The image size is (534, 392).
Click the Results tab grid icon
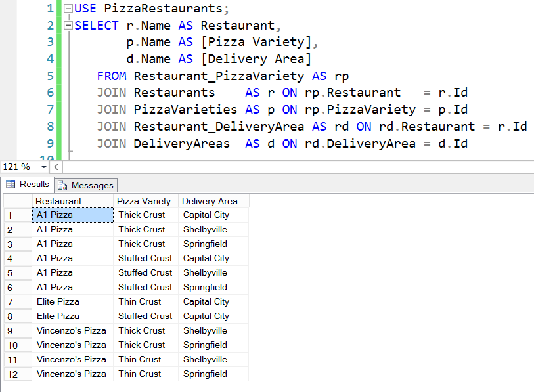click(x=11, y=185)
